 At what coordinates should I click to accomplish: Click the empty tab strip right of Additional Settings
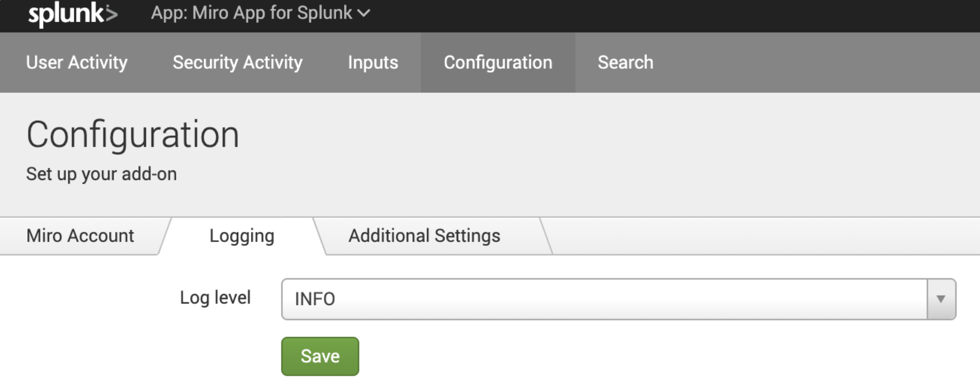pyautogui.click(x=761, y=236)
